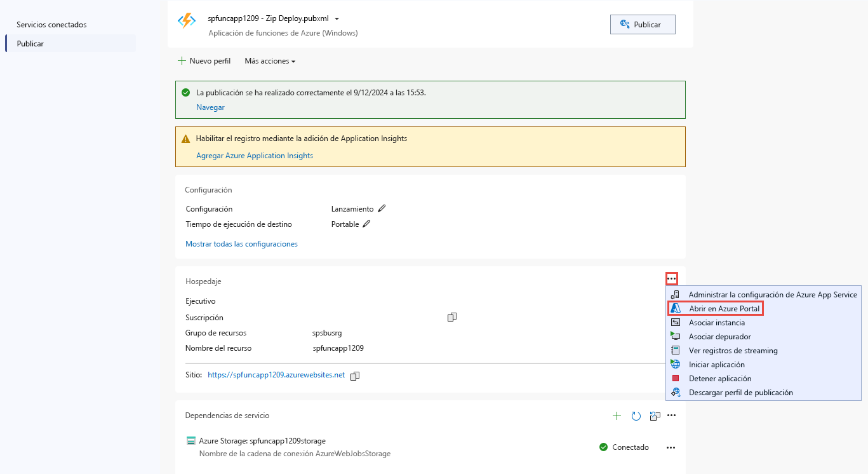This screenshot has width=868, height=474.
Task: Choose Ver registros de streaming
Action: point(763,350)
